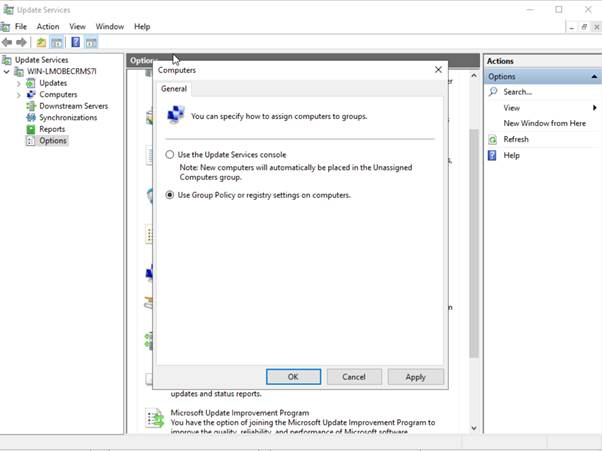Select Synchronizations in the tree
This screenshot has width=602, height=451.
(68, 117)
